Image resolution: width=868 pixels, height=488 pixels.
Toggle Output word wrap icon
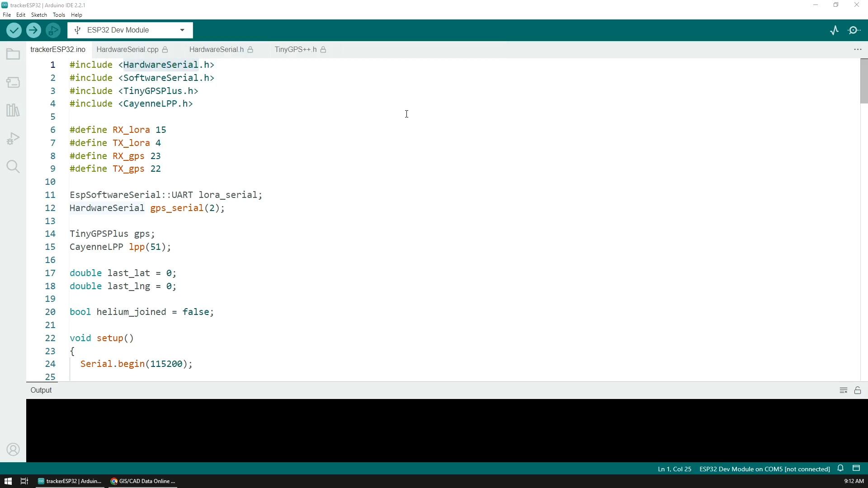pyautogui.click(x=844, y=390)
